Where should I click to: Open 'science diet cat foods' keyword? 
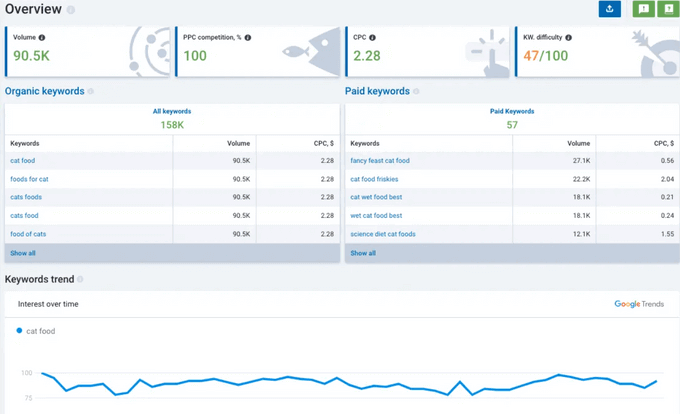tap(383, 234)
